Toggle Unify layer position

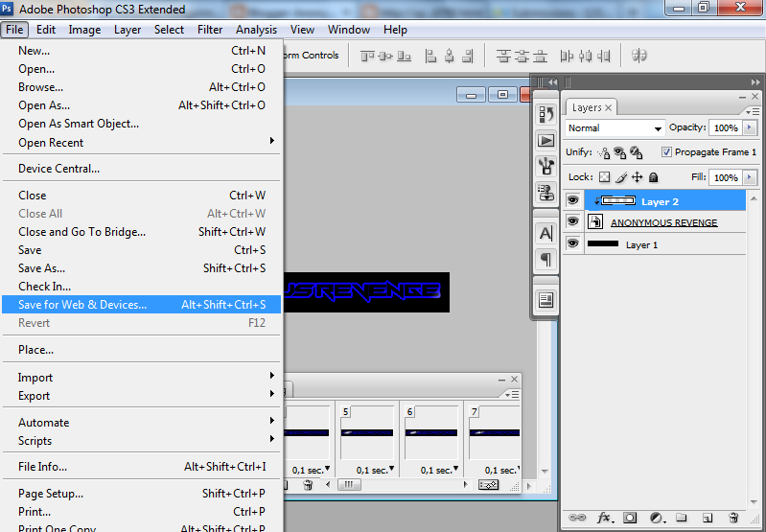(x=604, y=153)
